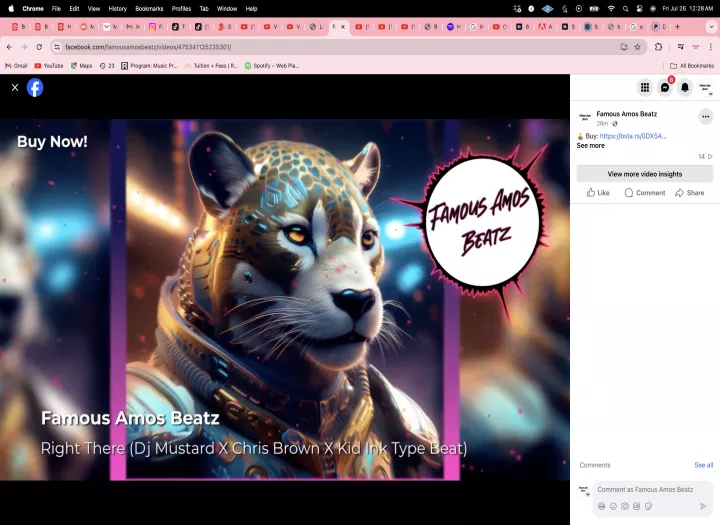
Task: Open the All Bookmarks folder
Action: (x=692, y=66)
